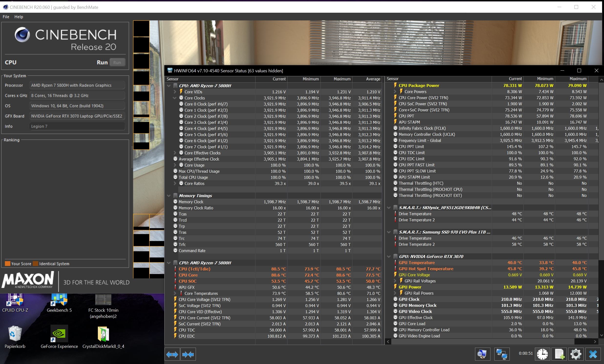The height and width of the screenshot is (364, 604).
Task: Expand the Core Powers row
Action: coord(395,91)
